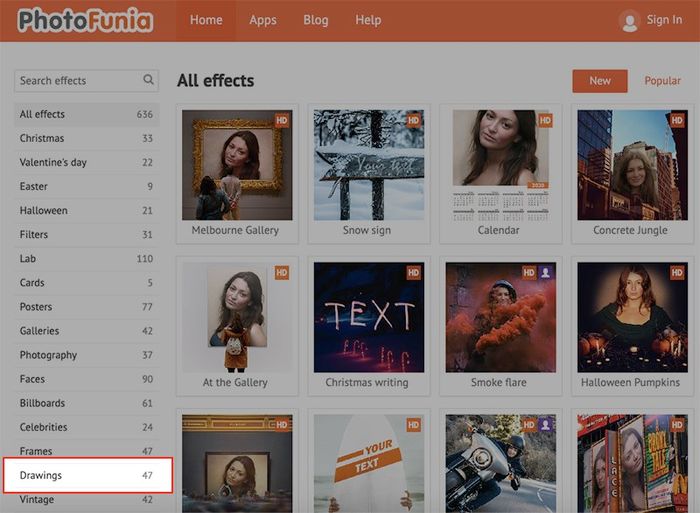Open the Christmas category
Image resolution: width=700 pixels, height=513 pixels.
[x=87, y=138]
